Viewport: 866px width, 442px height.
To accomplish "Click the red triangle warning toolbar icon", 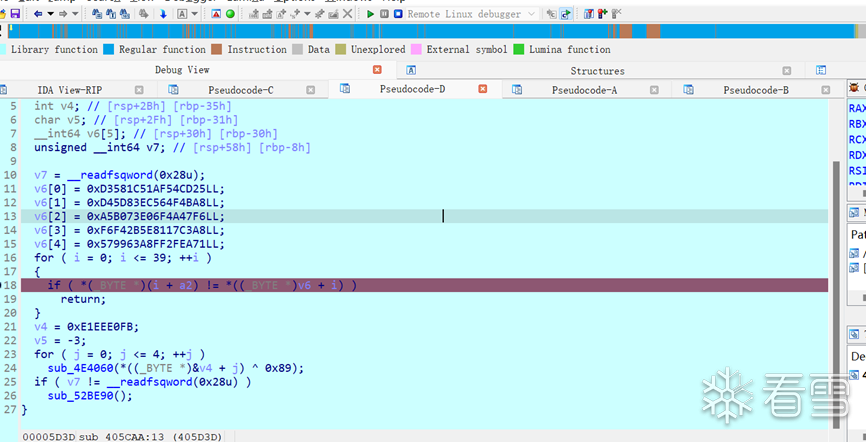I will (x=216, y=14).
